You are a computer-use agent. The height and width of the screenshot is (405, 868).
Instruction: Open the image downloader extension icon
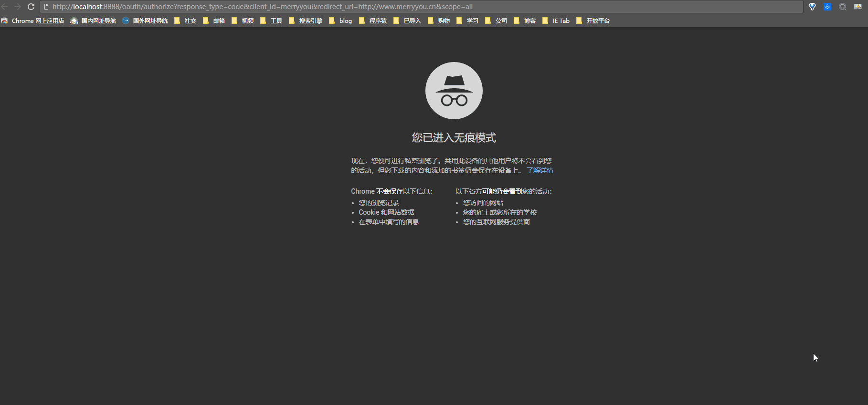(858, 7)
